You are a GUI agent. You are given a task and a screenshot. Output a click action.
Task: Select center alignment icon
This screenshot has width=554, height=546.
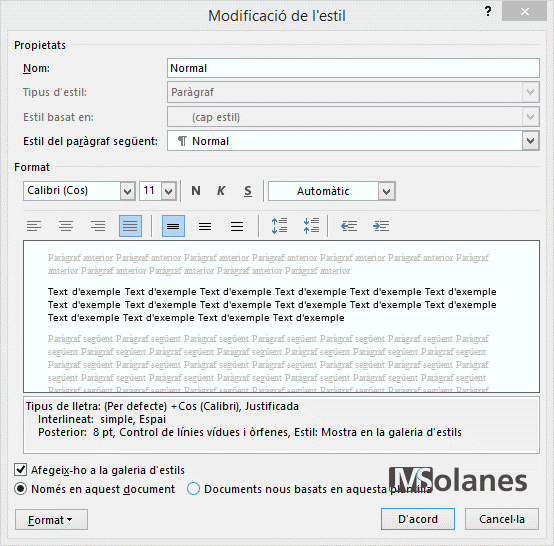(66, 226)
